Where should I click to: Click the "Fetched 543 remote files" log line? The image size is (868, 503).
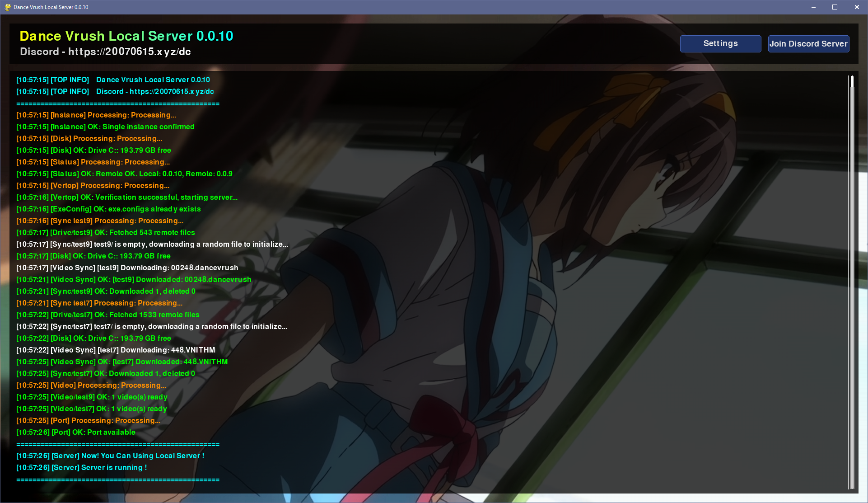click(106, 233)
